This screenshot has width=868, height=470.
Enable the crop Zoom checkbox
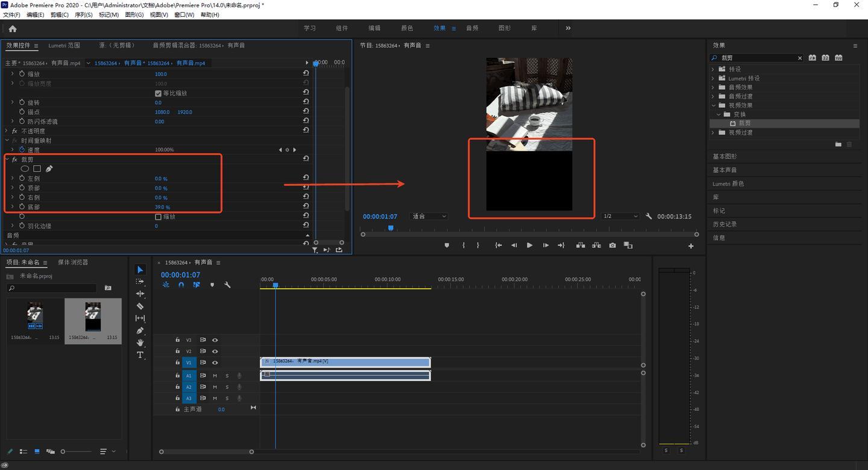[x=159, y=216]
